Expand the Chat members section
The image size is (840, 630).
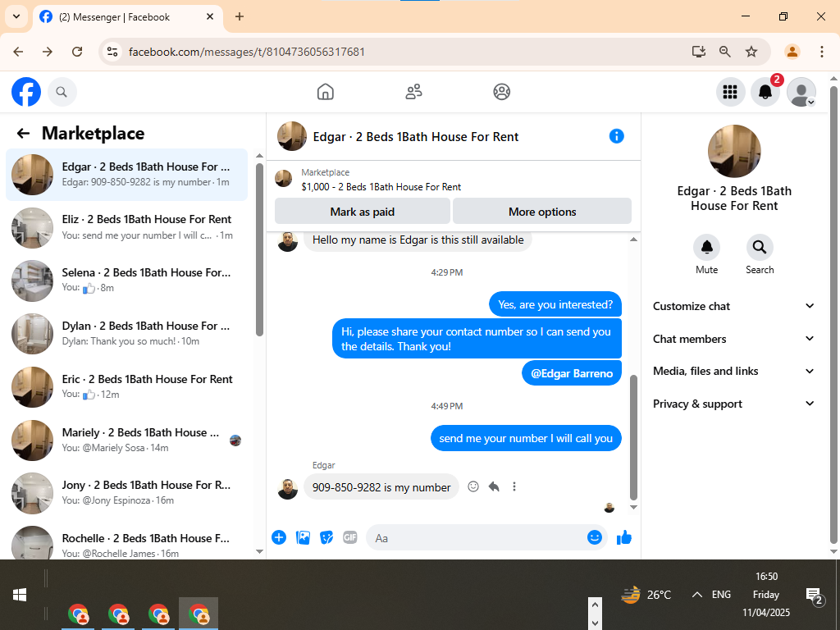[x=733, y=339]
